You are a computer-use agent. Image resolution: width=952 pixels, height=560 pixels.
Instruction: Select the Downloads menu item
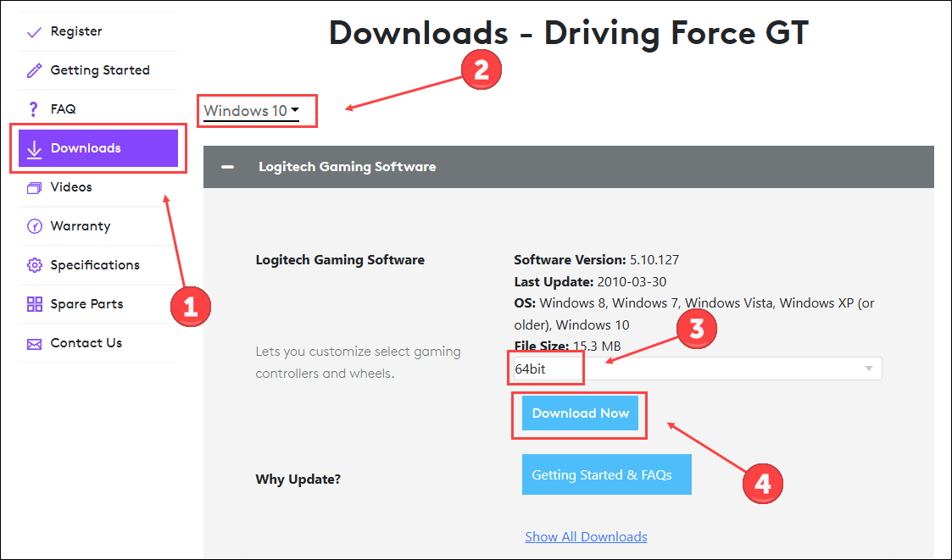pyautogui.click(x=98, y=148)
